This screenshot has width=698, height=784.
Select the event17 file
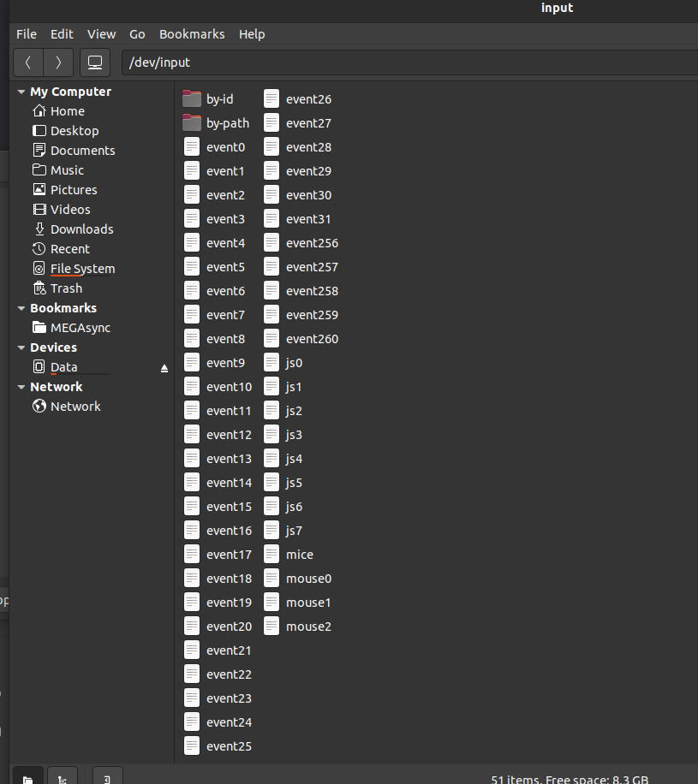(x=218, y=555)
